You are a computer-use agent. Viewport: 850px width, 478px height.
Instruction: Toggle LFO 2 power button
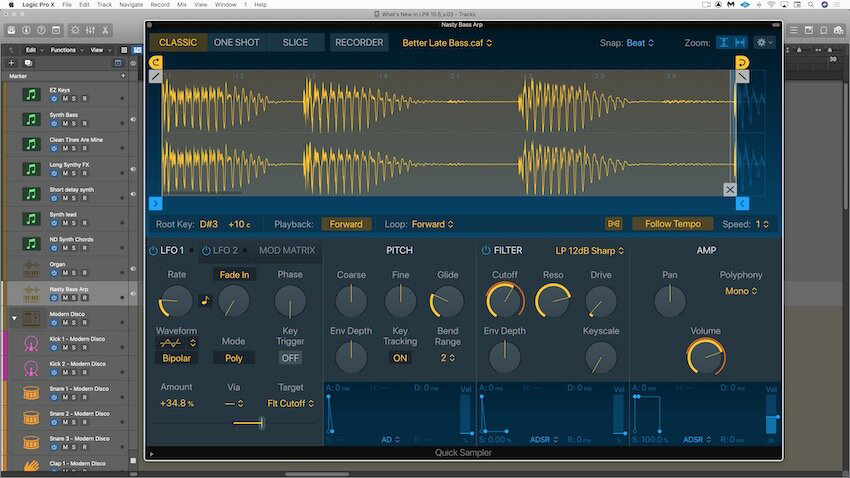click(x=206, y=250)
